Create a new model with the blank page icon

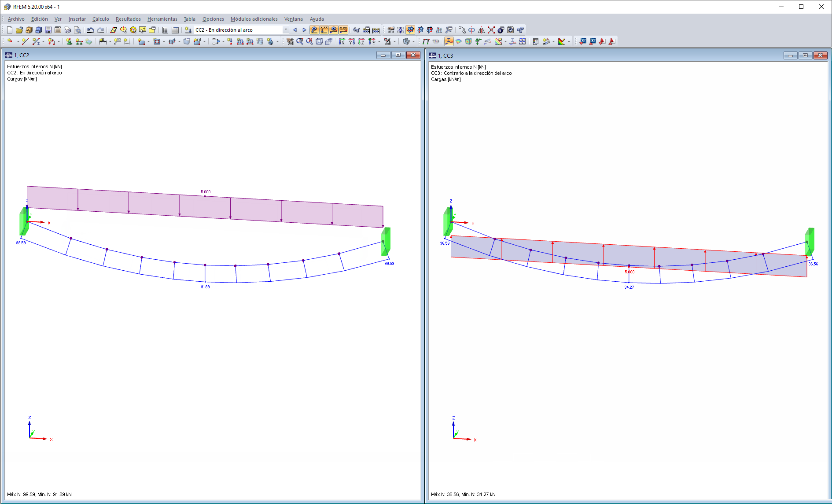10,30
